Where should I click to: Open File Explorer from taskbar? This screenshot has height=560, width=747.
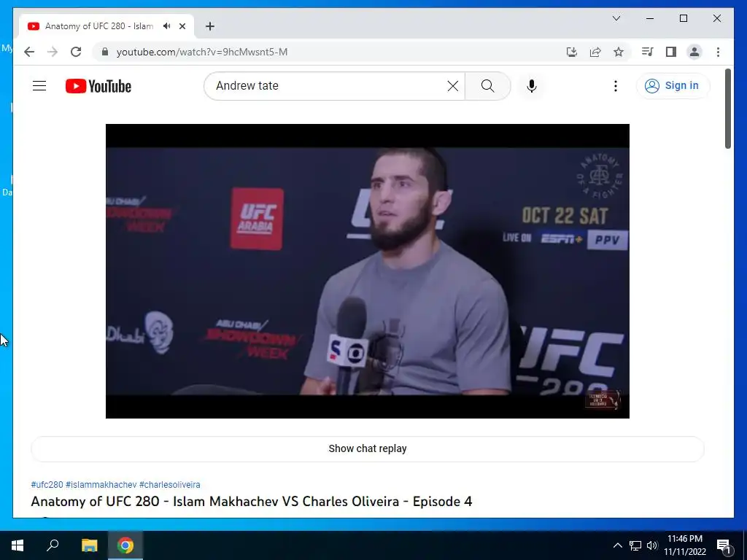tap(89, 545)
